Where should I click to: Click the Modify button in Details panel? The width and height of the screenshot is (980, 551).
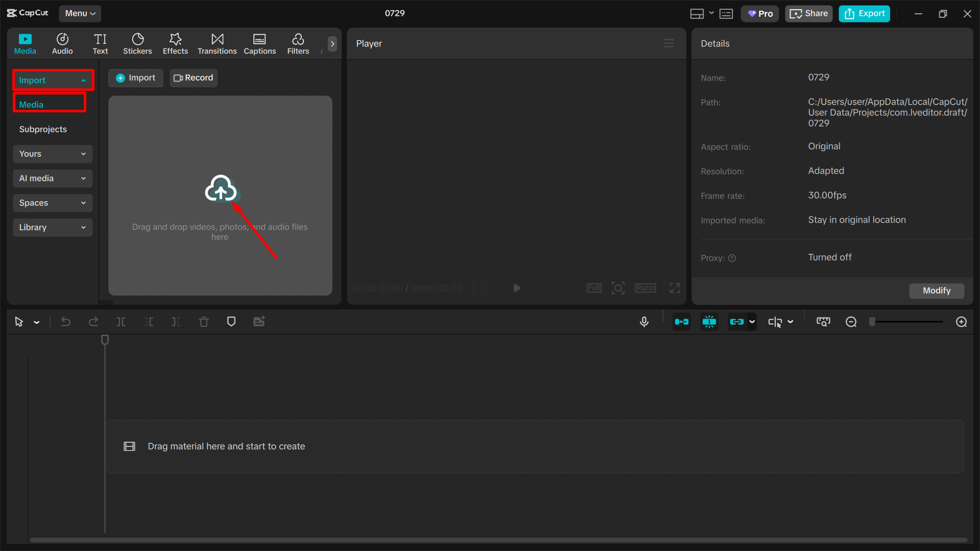[936, 290]
